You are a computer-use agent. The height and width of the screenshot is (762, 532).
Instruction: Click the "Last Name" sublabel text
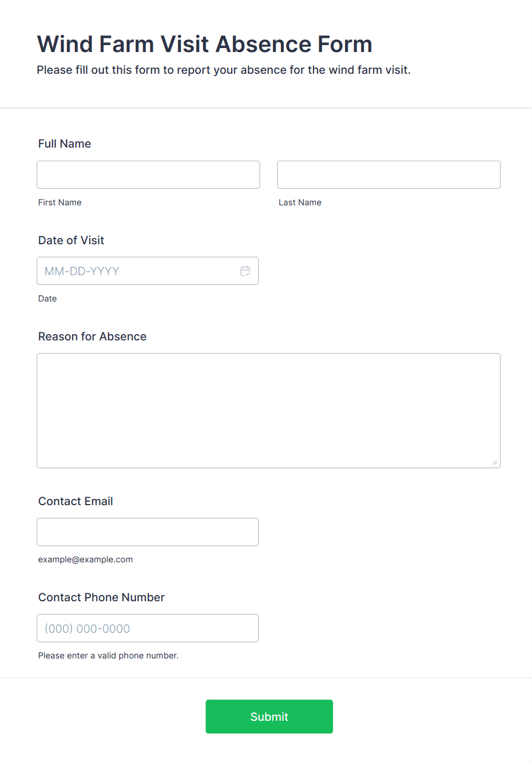click(x=300, y=203)
